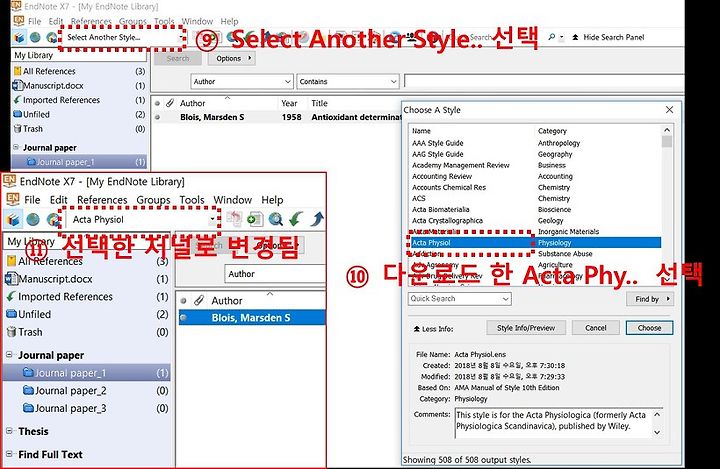This screenshot has width=720, height=469.
Task: Click Hide Search Panel toggle
Action: click(x=608, y=37)
